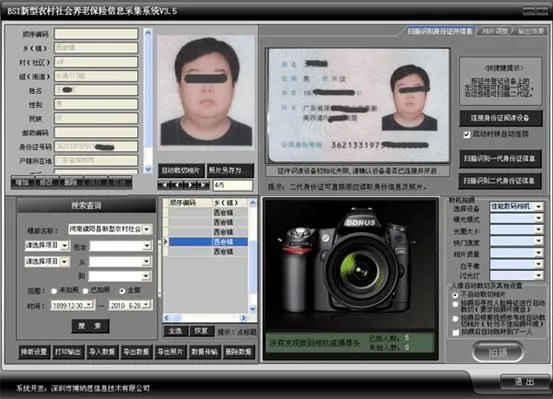Open the 白平衡 dropdown

[x=539, y=264]
